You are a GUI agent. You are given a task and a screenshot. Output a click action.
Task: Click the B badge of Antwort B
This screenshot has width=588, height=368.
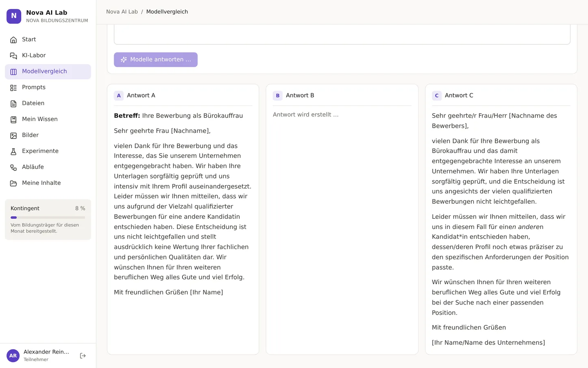(278, 96)
